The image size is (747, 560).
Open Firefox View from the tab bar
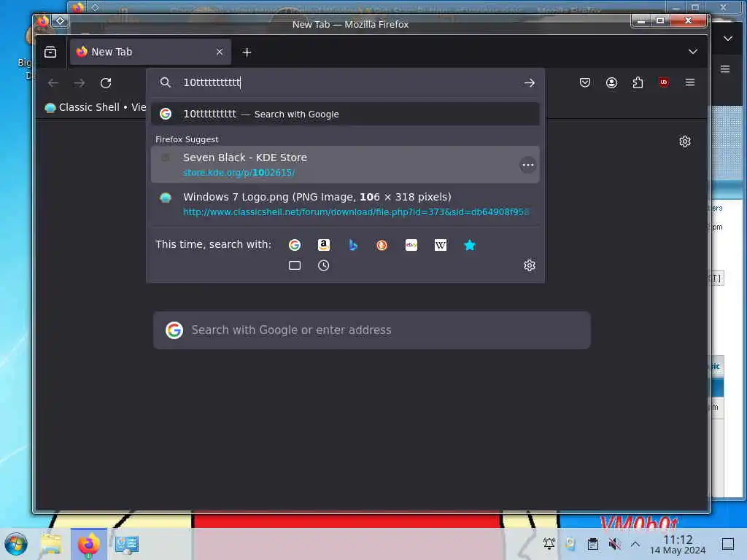coord(50,52)
